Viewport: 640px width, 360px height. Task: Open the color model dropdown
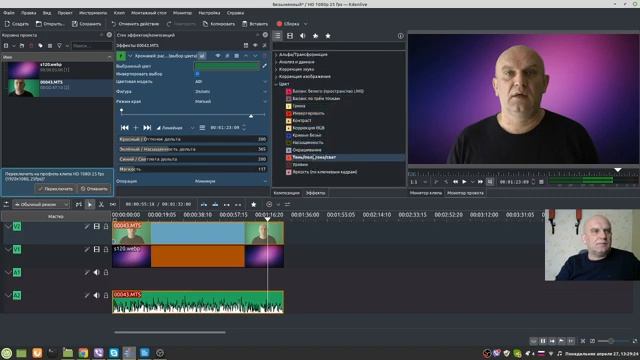(x=231, y=82)
